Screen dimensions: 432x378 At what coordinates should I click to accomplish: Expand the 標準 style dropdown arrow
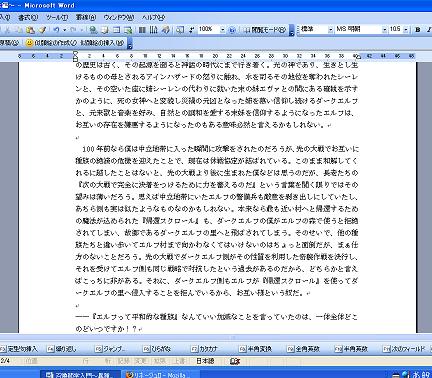(331, 30)
